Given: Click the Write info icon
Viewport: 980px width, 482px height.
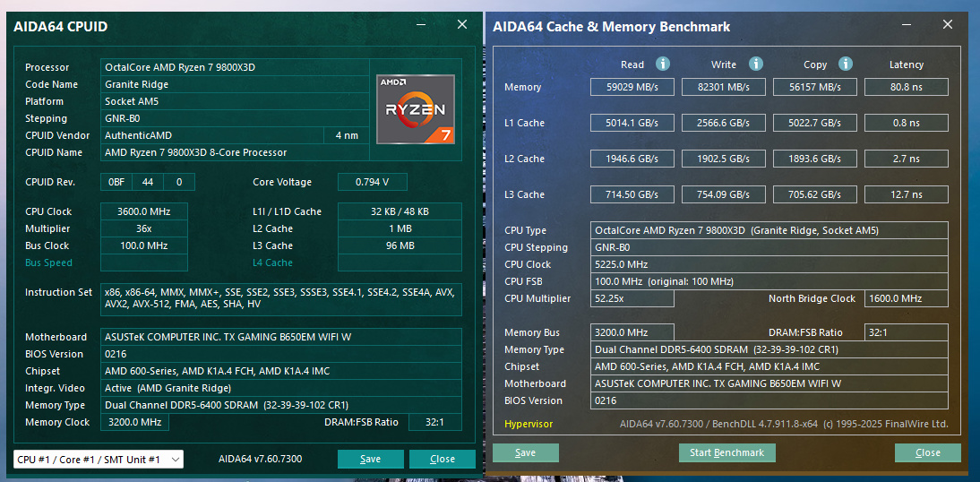Looking at the screenshot, I should coord(756,64).
